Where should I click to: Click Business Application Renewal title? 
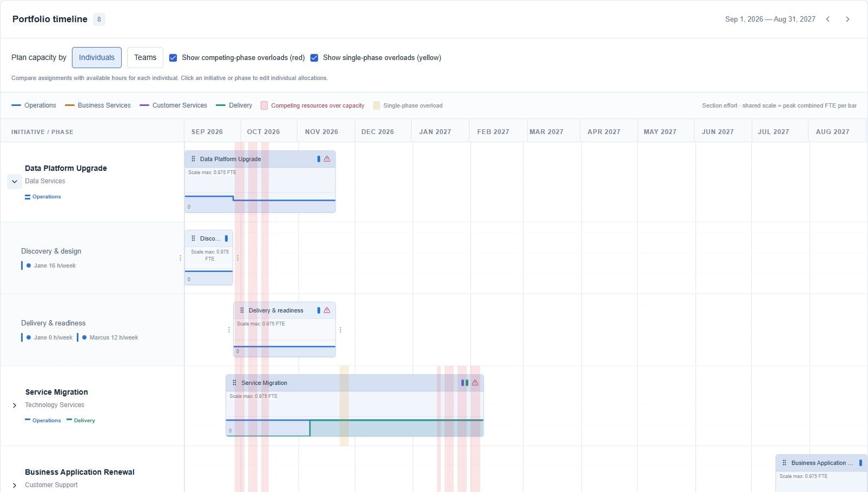79,472
